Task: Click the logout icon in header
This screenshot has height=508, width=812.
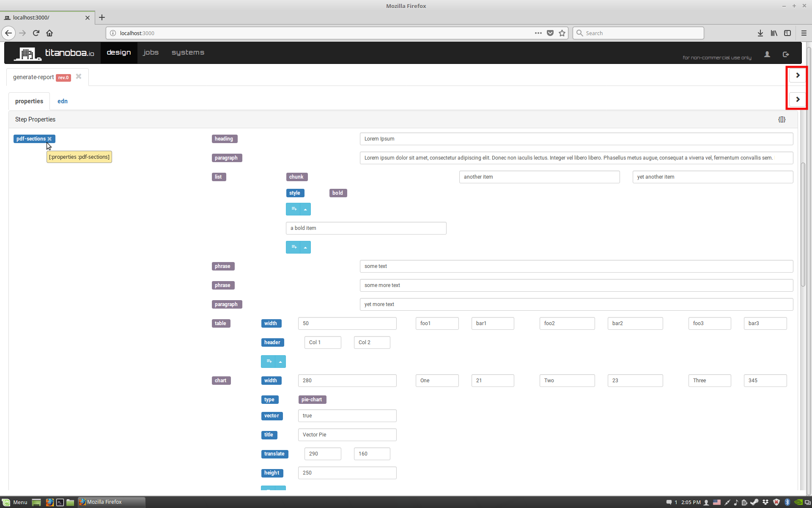Action: pyautogui.click(x=786, y=54)
